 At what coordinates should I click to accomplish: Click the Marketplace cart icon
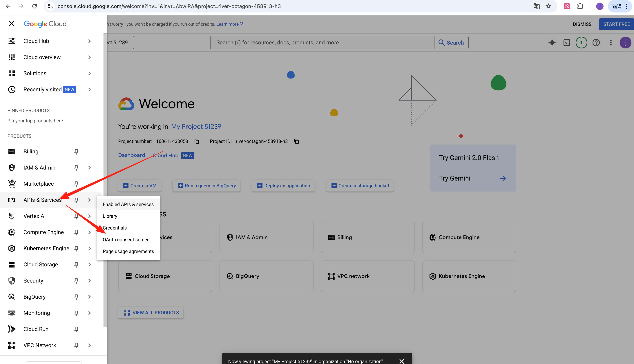click(x=12, y=184)
